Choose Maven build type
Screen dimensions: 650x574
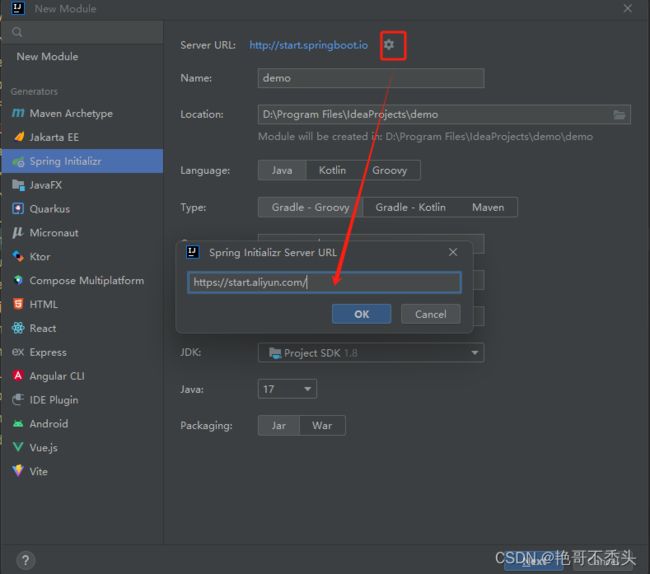[x=488, y=207]
